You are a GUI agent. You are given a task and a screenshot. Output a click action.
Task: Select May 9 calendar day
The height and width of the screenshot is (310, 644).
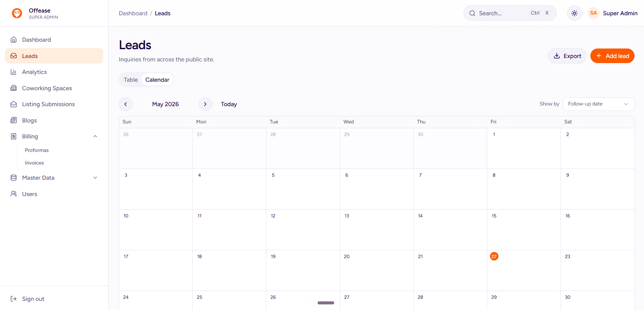tap(598, 189)
